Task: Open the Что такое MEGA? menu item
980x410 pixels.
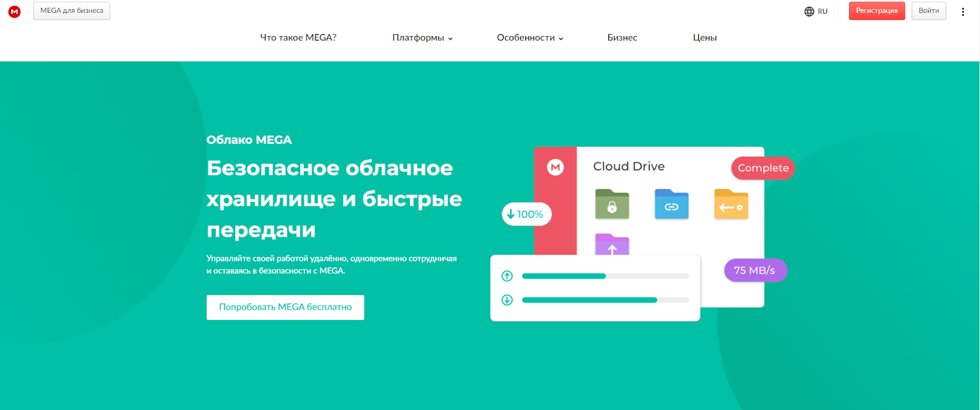Action: [x=298, y=38]
